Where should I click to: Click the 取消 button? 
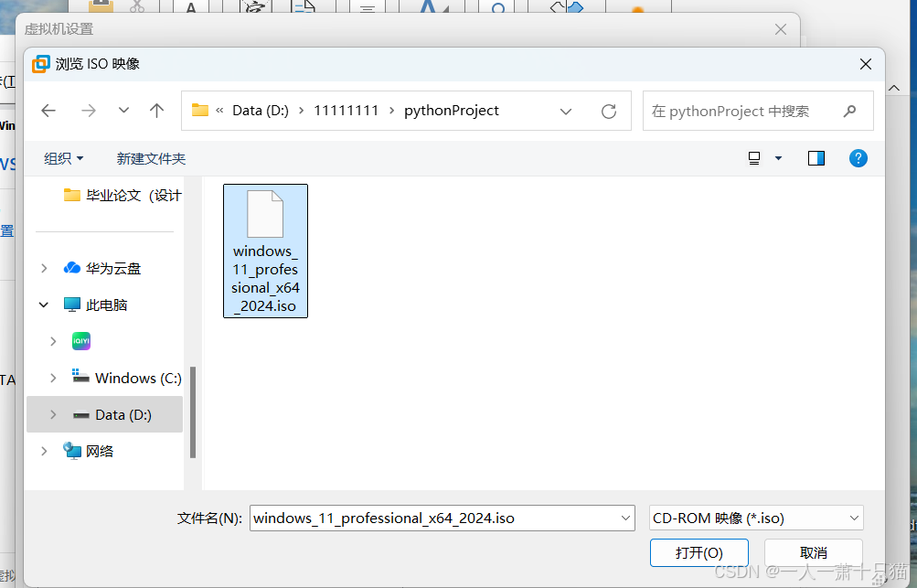tap(814, 553)
